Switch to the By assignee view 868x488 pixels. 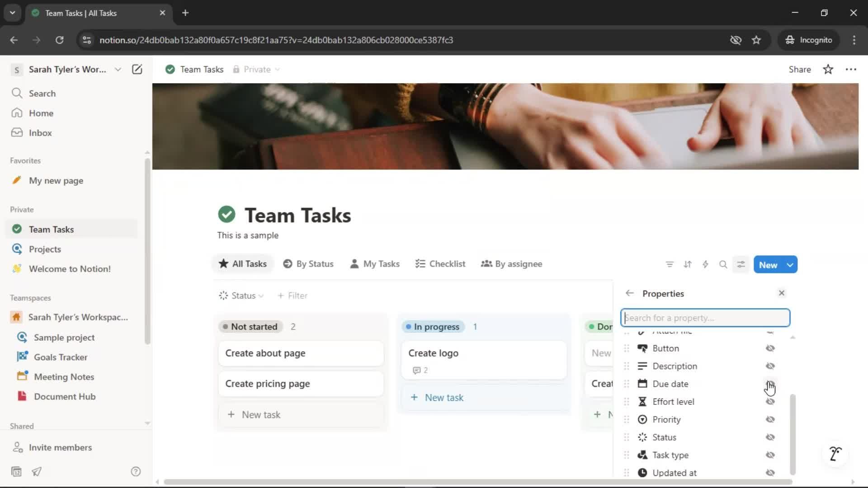[x=512, y=264]
